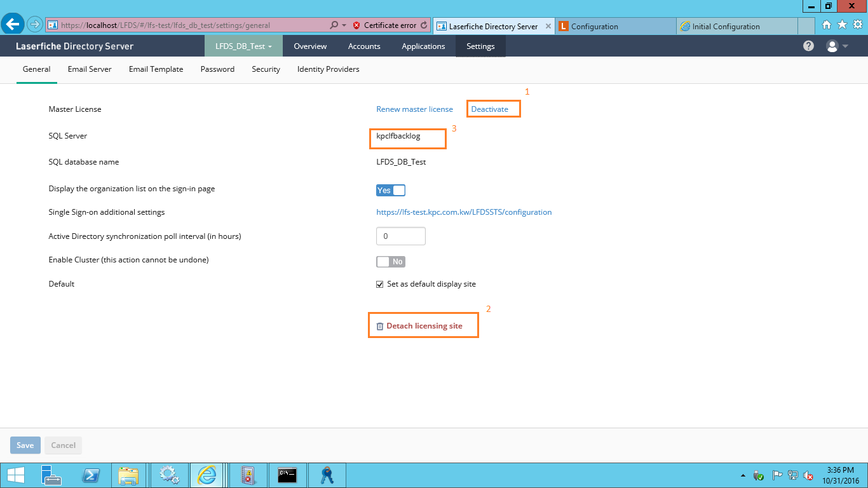Viewport: 868px width, 488px height.
Task: Go back with the browser back arrow
Action: (13, 25)
